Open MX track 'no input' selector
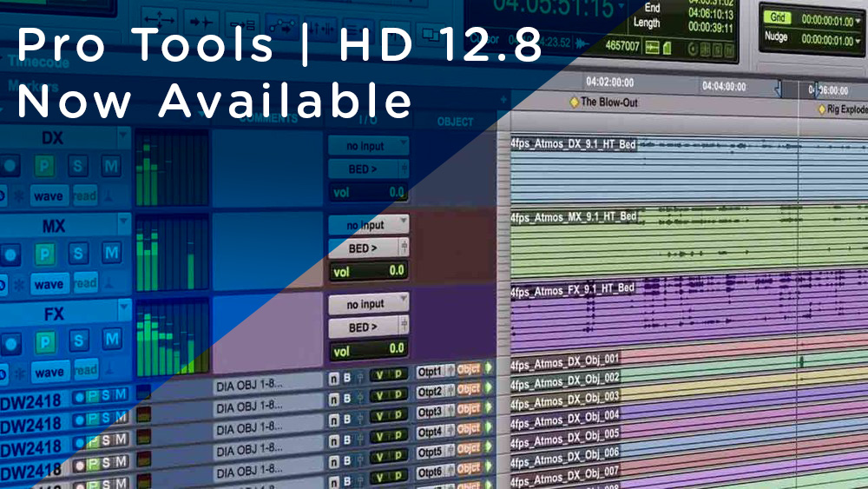This screenshot has height=489, width=868. [x=369, y=224]
